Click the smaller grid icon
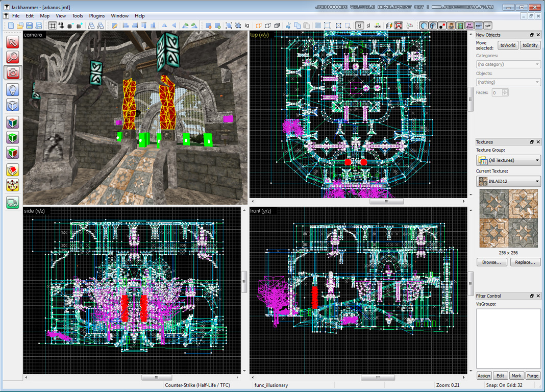The width and height of the screenshot is (545, 392). click(70, 26)
